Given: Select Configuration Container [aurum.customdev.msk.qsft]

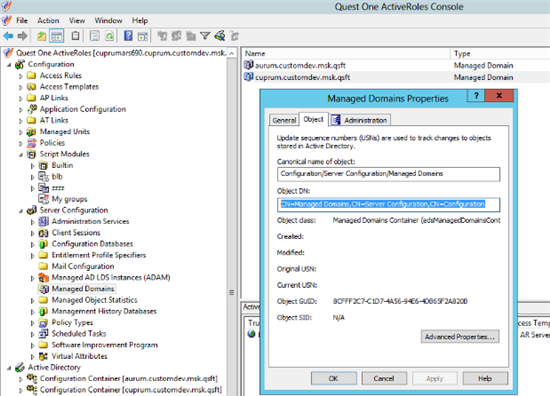Looking at the screenshot, I should pos(128,378).
